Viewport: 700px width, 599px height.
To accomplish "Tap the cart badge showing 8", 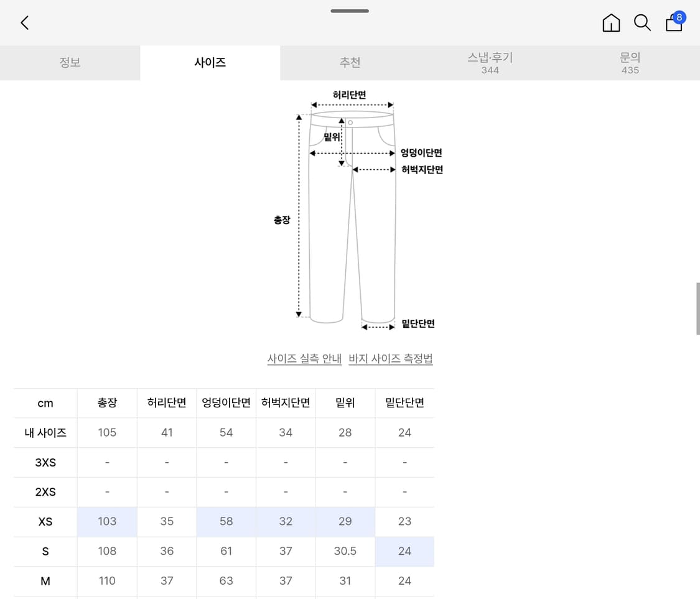I will click(679, 17).
